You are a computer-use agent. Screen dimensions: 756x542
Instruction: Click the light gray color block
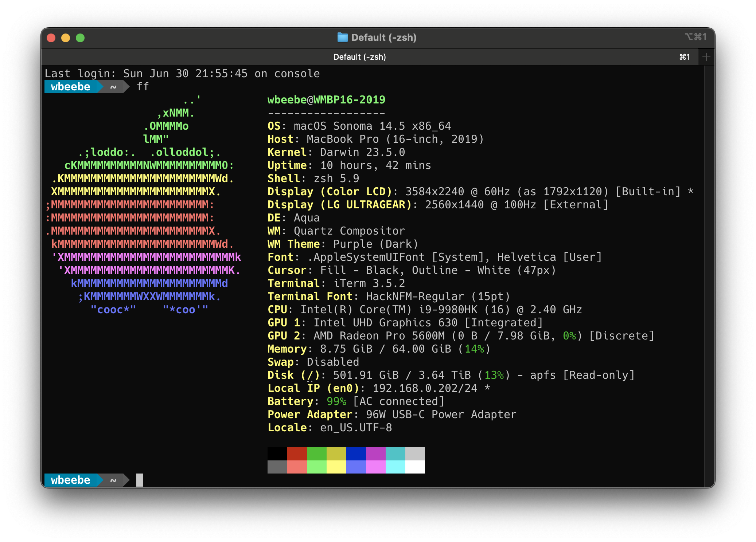click(x=415, y=454)
